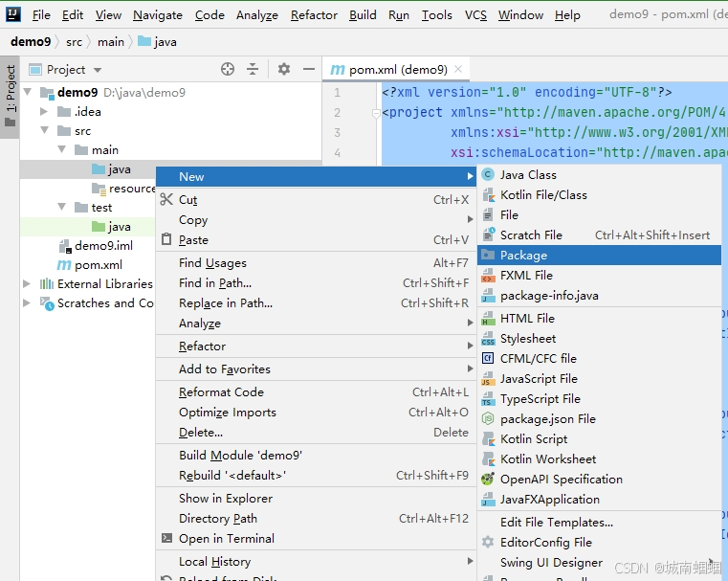Viewport: 728px width, 581px height.
Task: Click the 1: Project side tool button
Action: click(10, 97)
